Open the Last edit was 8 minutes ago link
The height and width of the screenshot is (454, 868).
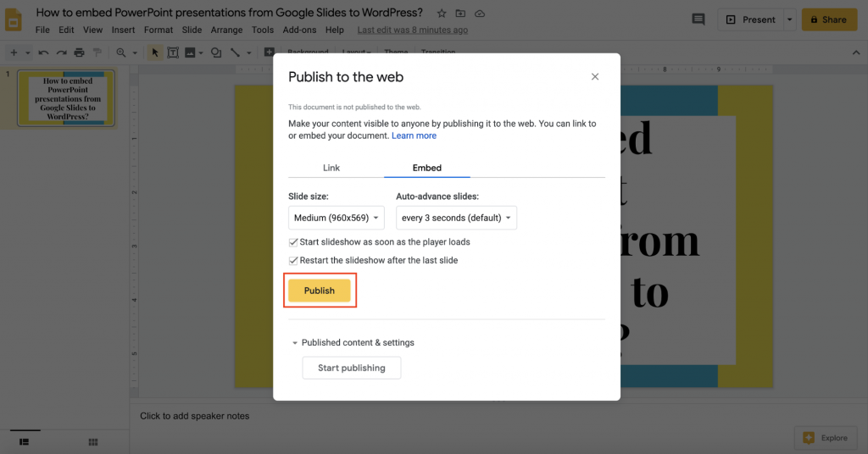(x=413, y=30)
